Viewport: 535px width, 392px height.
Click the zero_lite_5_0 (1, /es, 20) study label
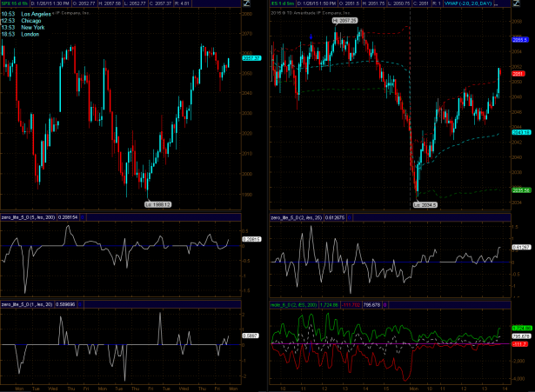coord(27,304)
